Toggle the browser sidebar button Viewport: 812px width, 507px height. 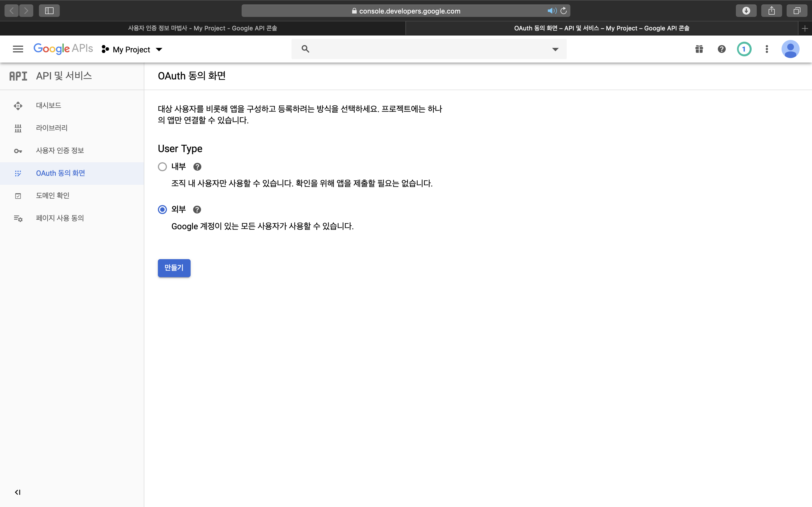pos(49,11)
